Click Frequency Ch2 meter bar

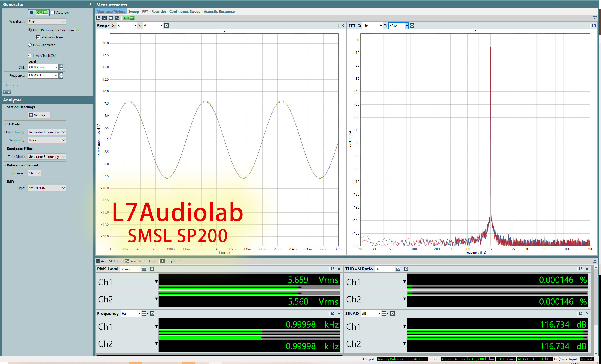pos(249,338)
